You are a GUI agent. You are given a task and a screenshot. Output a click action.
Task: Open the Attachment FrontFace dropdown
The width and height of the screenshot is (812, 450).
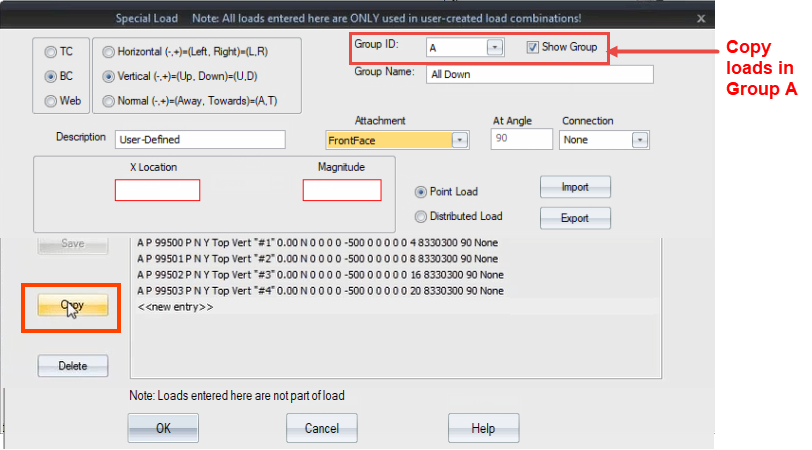(459, 140)
